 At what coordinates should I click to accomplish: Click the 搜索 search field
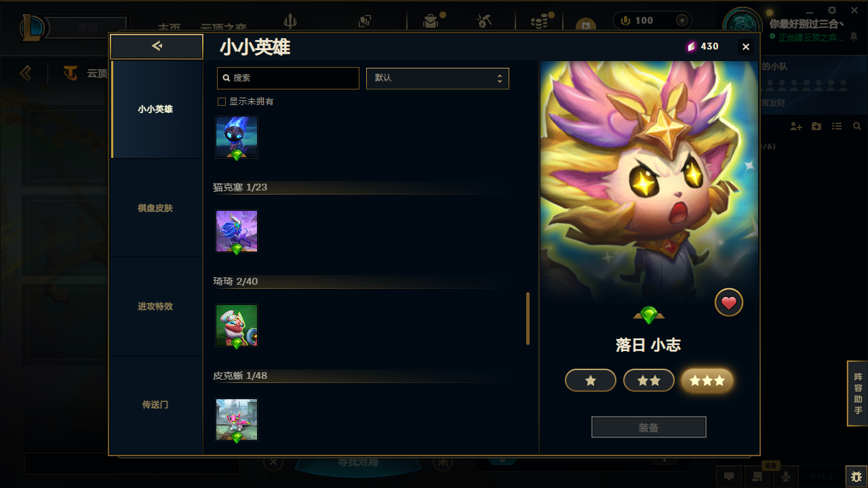288,78
